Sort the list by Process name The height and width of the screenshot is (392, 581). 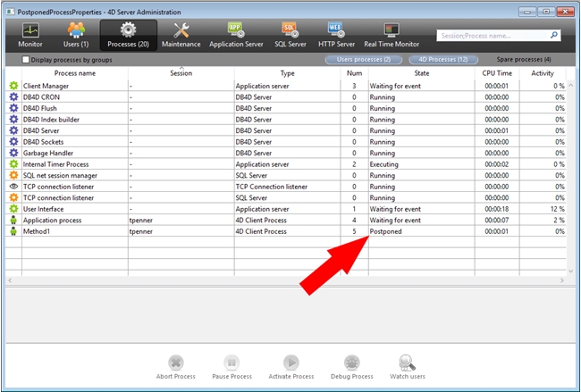pos(74,73)
